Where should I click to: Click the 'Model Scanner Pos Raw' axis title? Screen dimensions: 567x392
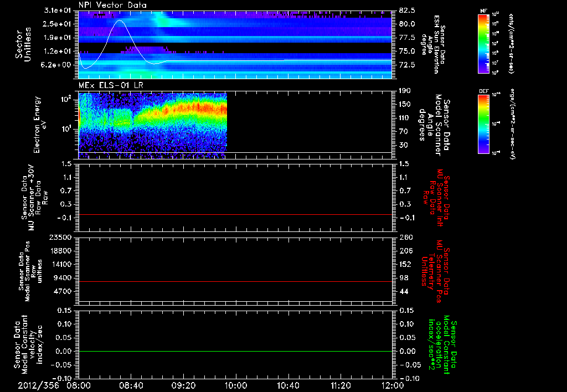point(31,271)
